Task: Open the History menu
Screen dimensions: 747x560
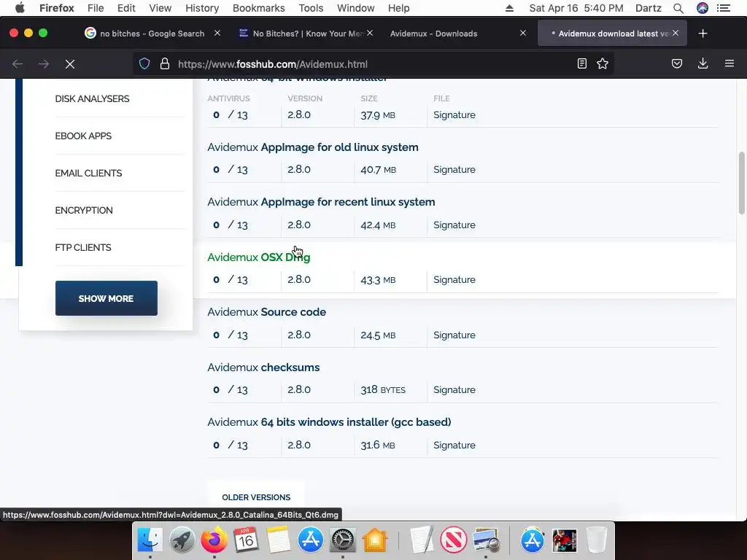Action: point(202,8)
